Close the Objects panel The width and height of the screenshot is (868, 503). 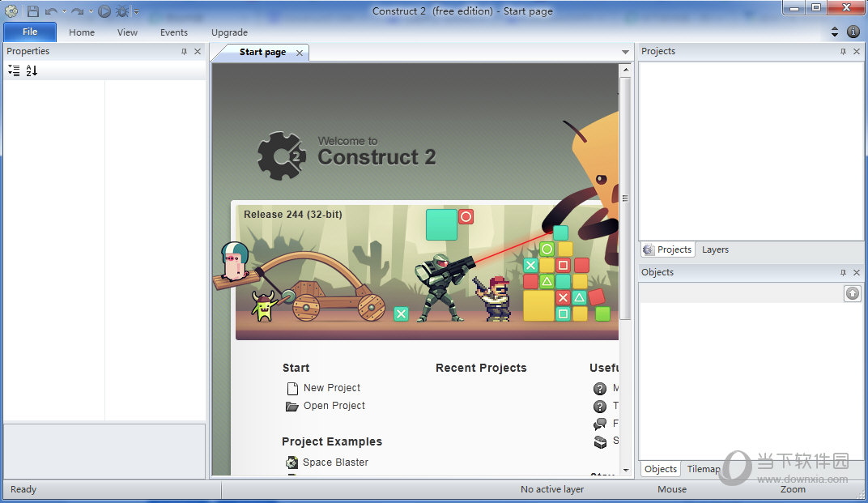point(857,272)
